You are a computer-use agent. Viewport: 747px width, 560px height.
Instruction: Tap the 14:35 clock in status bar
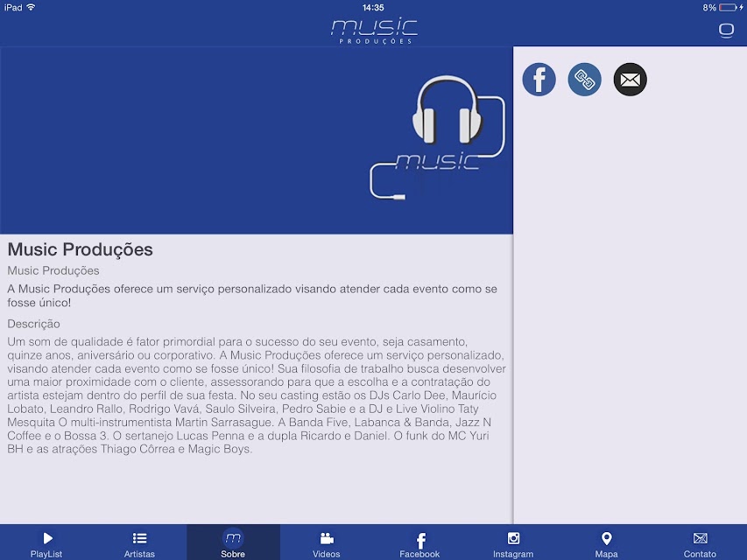coord(373,8)
